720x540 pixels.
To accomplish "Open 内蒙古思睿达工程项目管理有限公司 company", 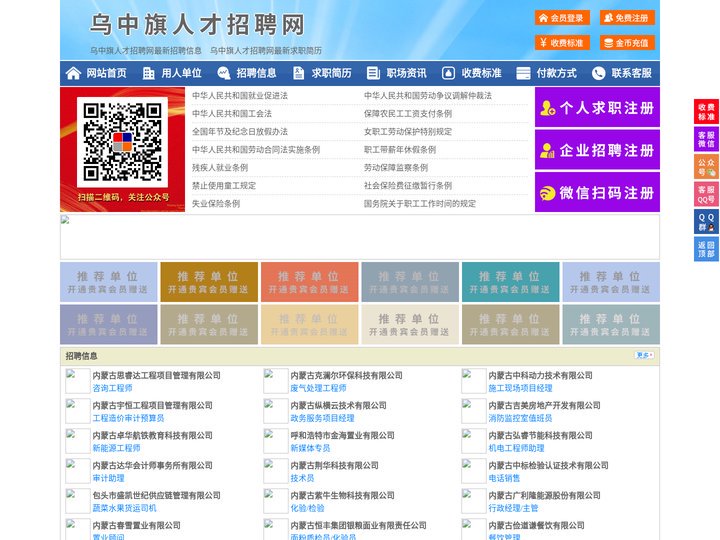I will 157,375.
